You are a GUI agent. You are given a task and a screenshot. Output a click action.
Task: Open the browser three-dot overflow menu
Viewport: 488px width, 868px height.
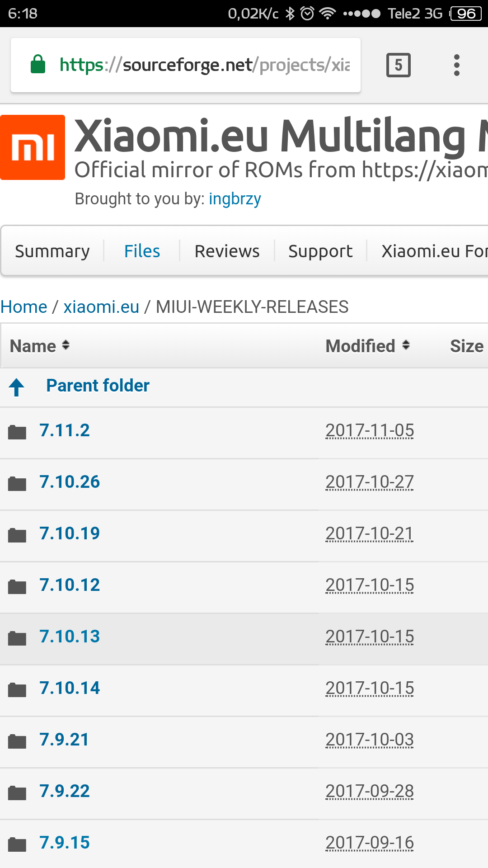(457, 65)
